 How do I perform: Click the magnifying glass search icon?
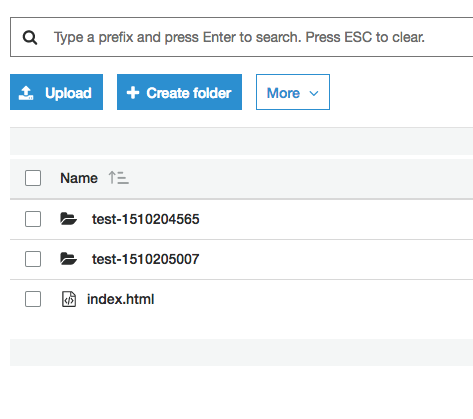click(30, 37)
